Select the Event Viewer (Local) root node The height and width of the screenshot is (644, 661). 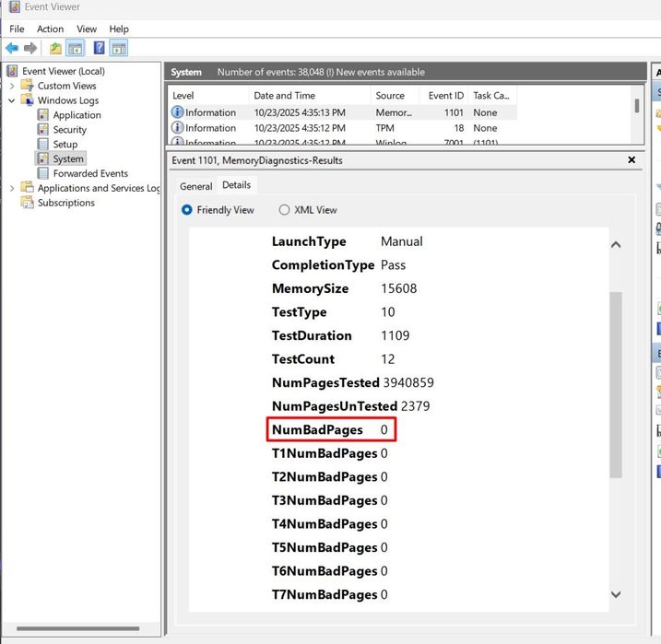[x=64, y=71]
